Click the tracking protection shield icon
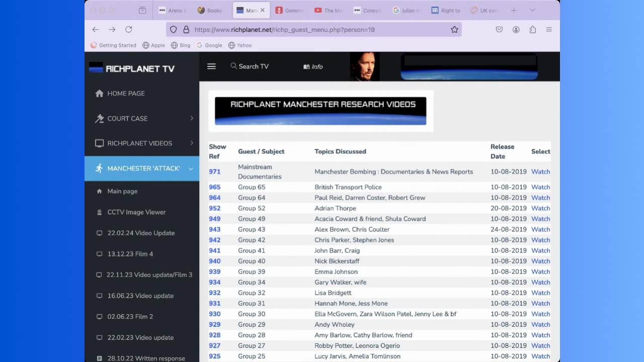The image size is (644, 362). click(x=174, y=30)
